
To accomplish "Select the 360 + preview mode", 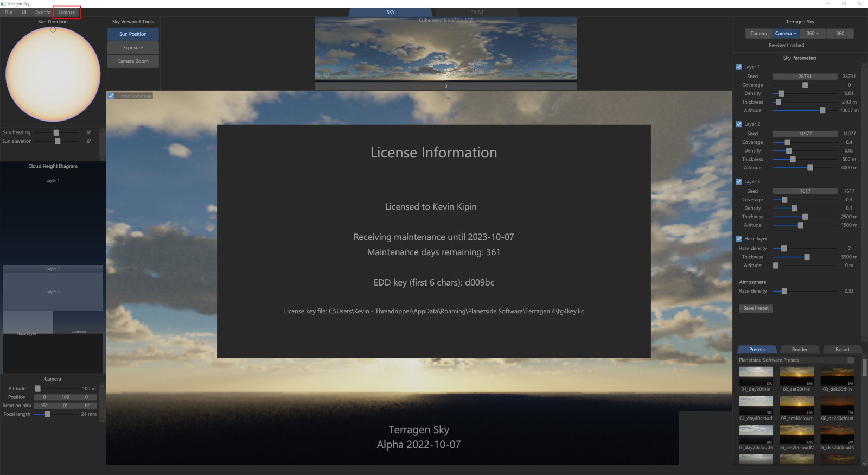I will click(x=813, y=34).
